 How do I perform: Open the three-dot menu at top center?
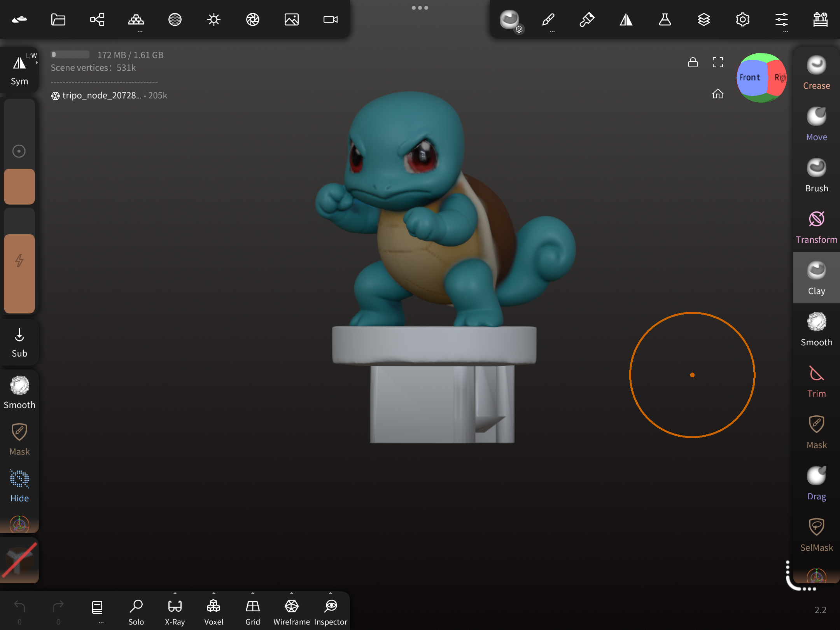[x=420, y=8]
